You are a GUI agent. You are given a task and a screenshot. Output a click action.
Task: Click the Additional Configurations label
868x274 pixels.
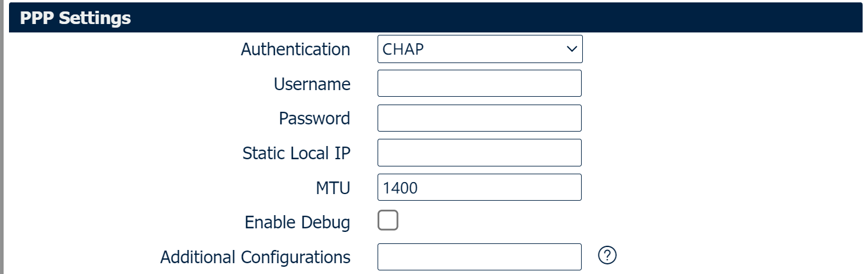click(x=255, y=257)
